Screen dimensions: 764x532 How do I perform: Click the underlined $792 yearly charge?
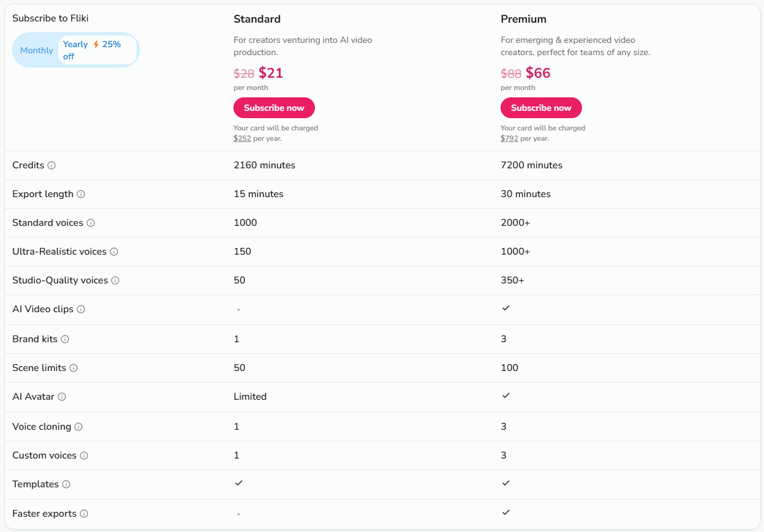[509, 138]
